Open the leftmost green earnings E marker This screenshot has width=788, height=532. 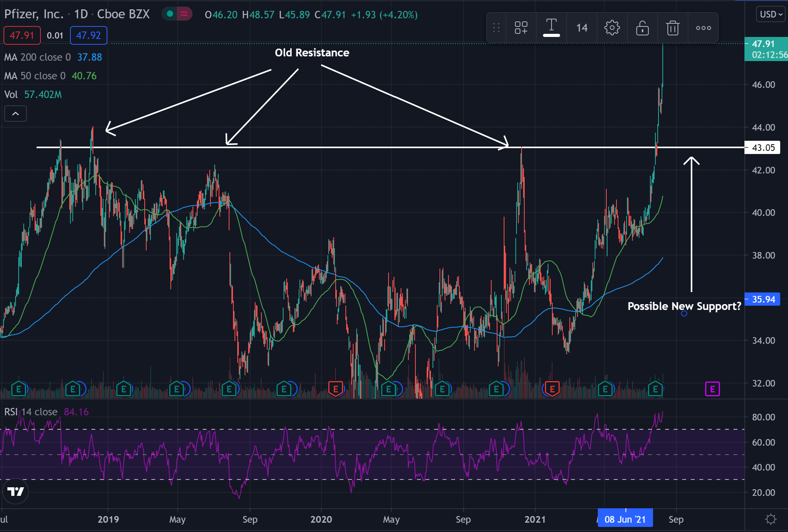(x=19, y=389)
